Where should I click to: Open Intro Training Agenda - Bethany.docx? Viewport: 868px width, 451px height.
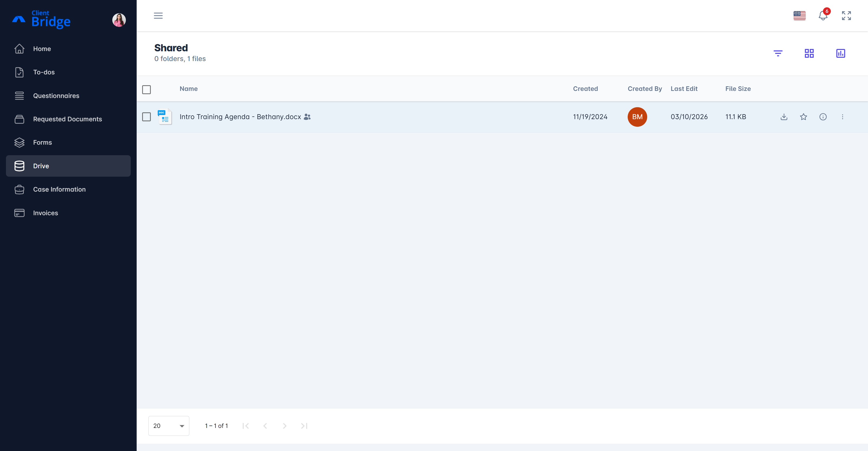pyautogui.click(x=240, y=117)
